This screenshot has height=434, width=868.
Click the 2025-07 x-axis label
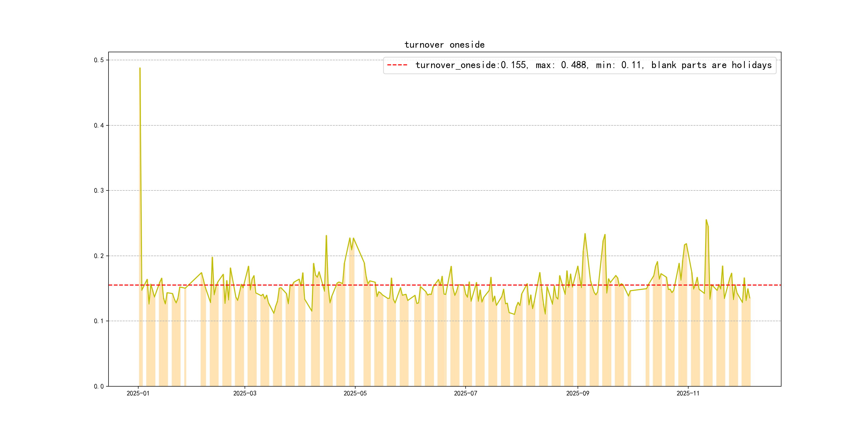tap(465, 393)
